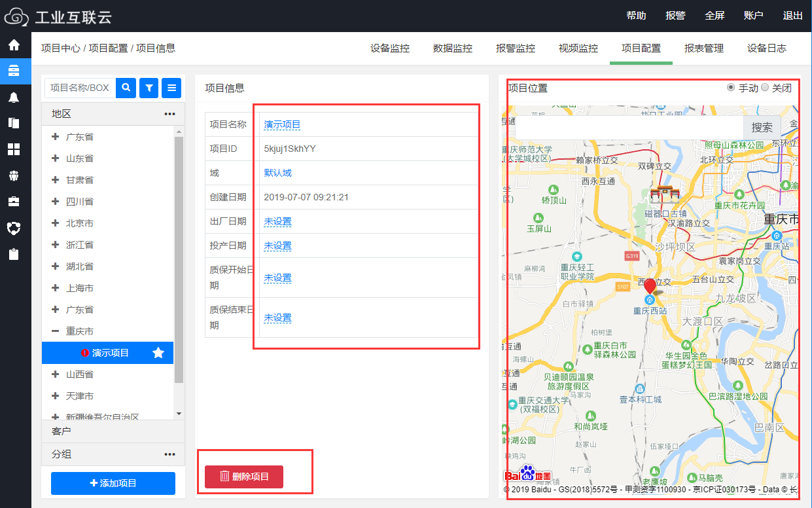Open the 客户 accordion section
Viewport: 812px width, 508px height.
113,431
